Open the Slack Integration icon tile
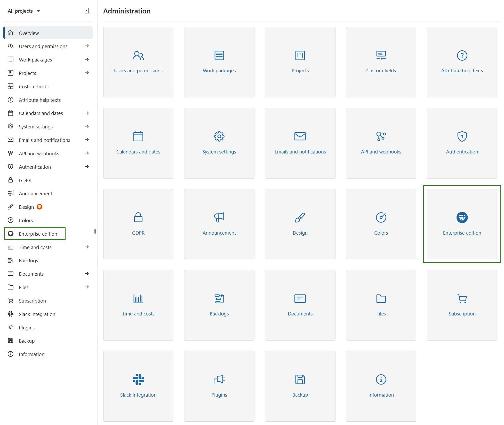The height and width of the screenshot is (425, 504). [138, 386]
